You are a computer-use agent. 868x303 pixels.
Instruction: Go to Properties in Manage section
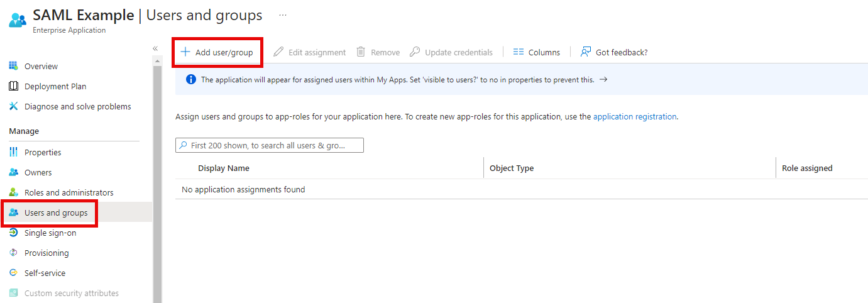pos(43,152)
